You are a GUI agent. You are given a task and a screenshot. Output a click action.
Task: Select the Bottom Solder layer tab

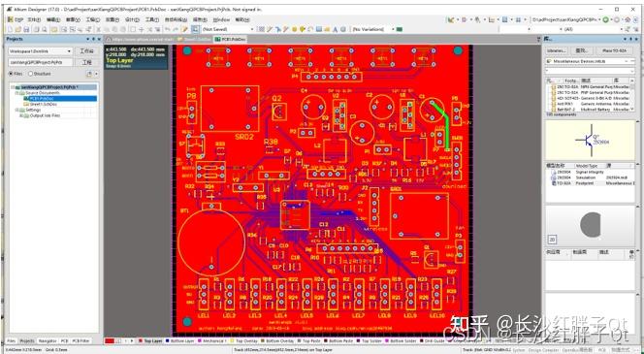click(x=400, y=340)
